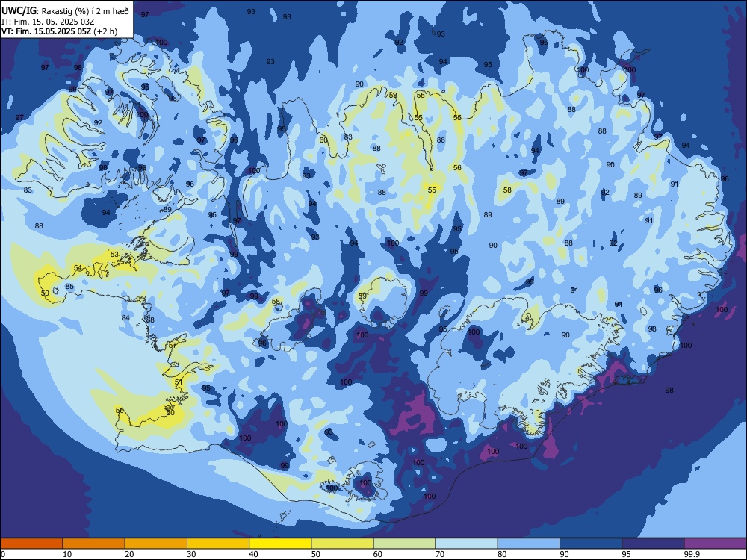The height and width of the screenshot is (560, 747).
Task: Click the yellow-green 60–70 legend swatch
Action: pyautogui.click(x=404, y=544)
